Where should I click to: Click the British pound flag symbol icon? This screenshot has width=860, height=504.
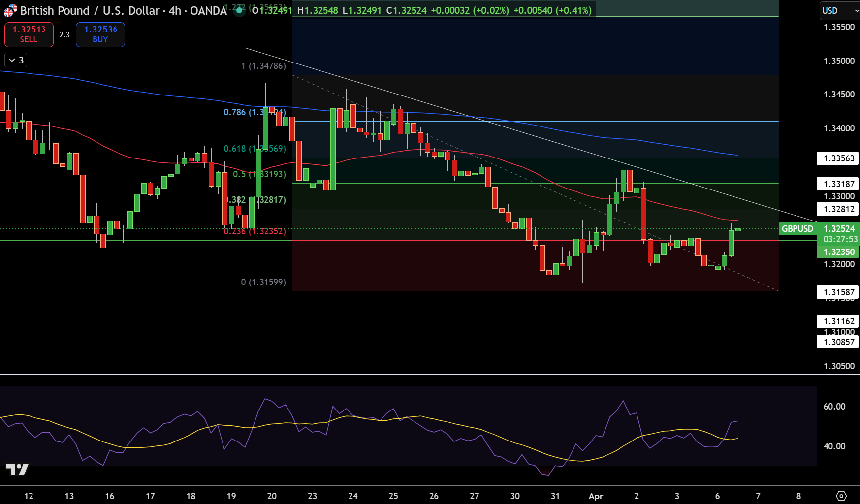(x=10, y=10)
